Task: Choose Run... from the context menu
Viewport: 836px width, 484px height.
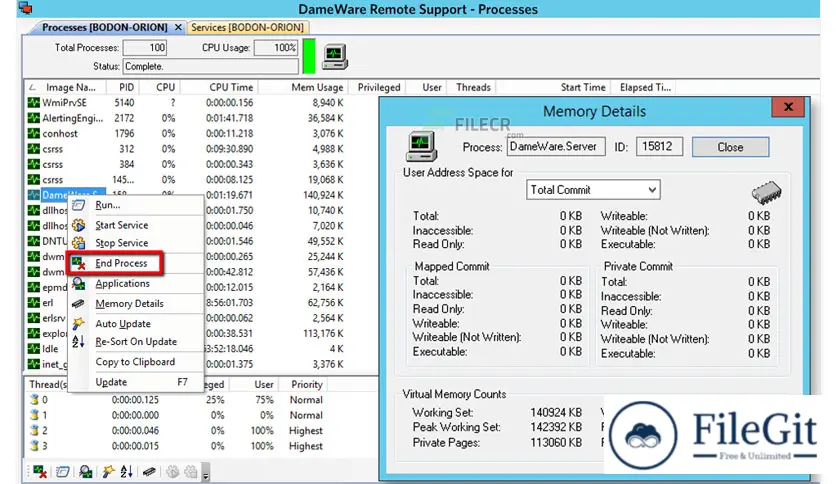Action: (135, 205)
